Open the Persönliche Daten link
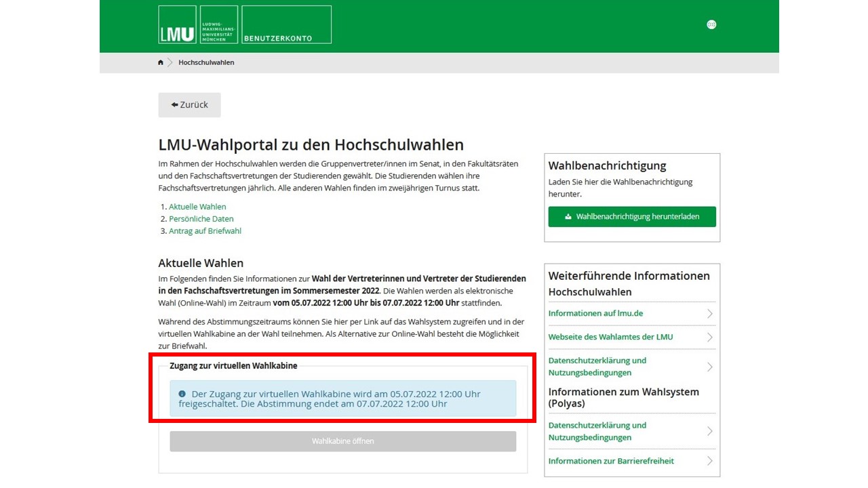 pyautogui.click(x=201, y=219)
